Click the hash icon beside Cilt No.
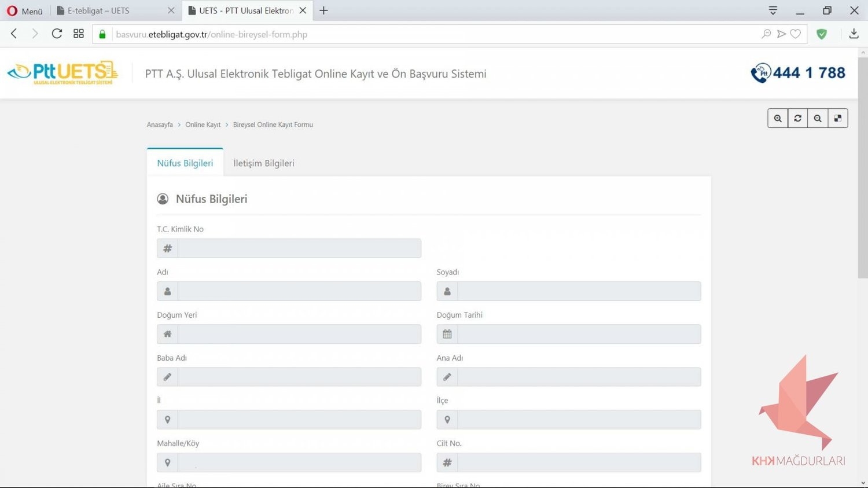Viewport: 868px width, 488px height. click(447, 463)
